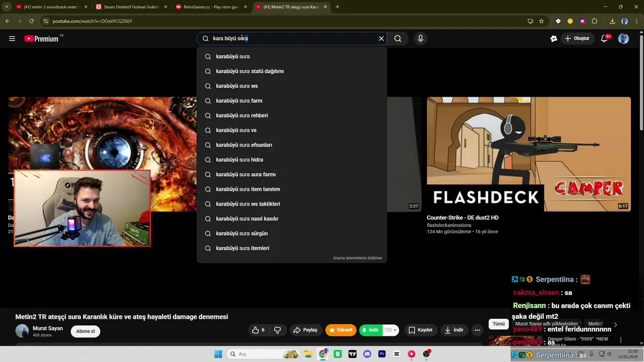Open the YouTube hamburger guide menu
The height and width of the screenshot is (362, 644).
point(12,39)
